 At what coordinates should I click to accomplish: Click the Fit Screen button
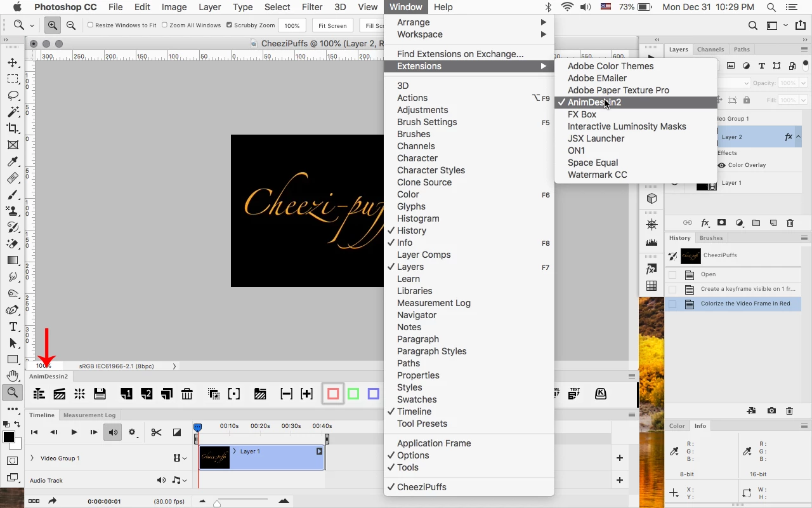(332, 25)
